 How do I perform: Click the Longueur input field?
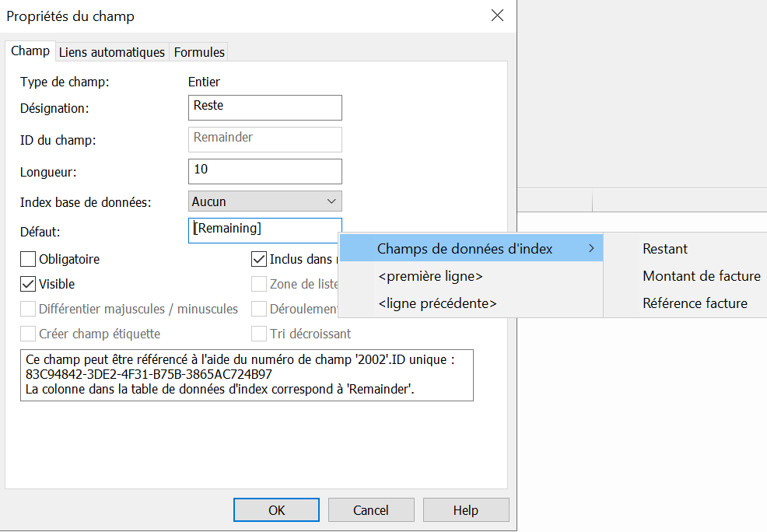[x=264, y=170]
